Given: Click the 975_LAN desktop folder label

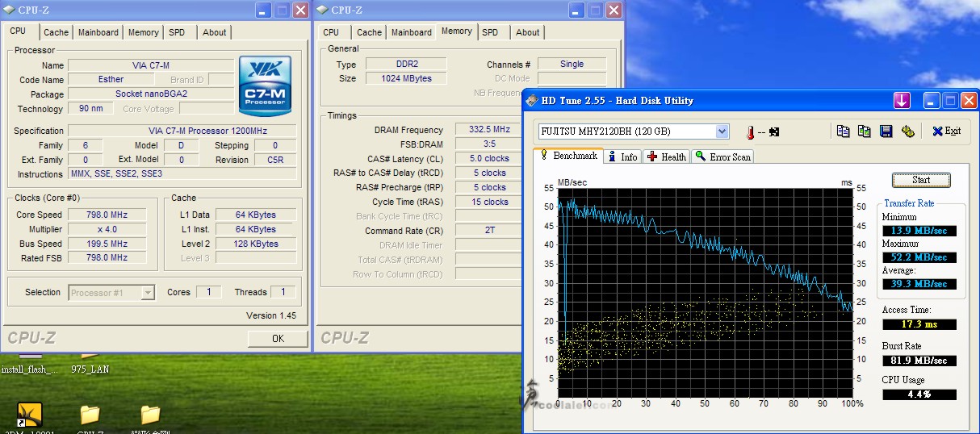Looking at the screenshot, I should [x=90, y=369].
